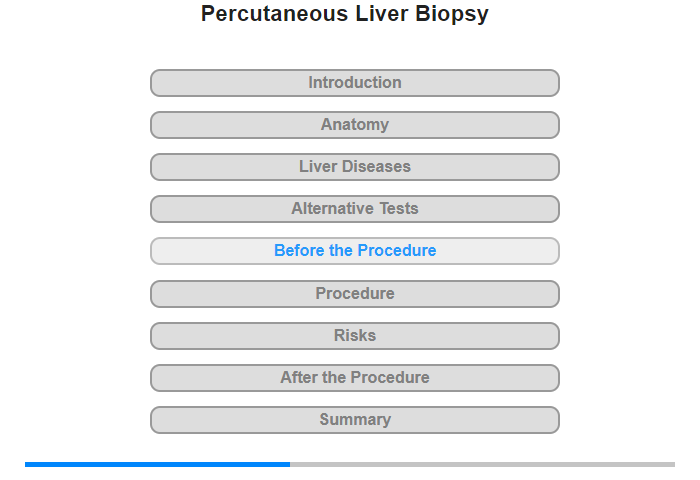Click the highlighted Before the Procedure button
Image resolution: width=700 pixels, height=480 pixels.
[355, 251]
